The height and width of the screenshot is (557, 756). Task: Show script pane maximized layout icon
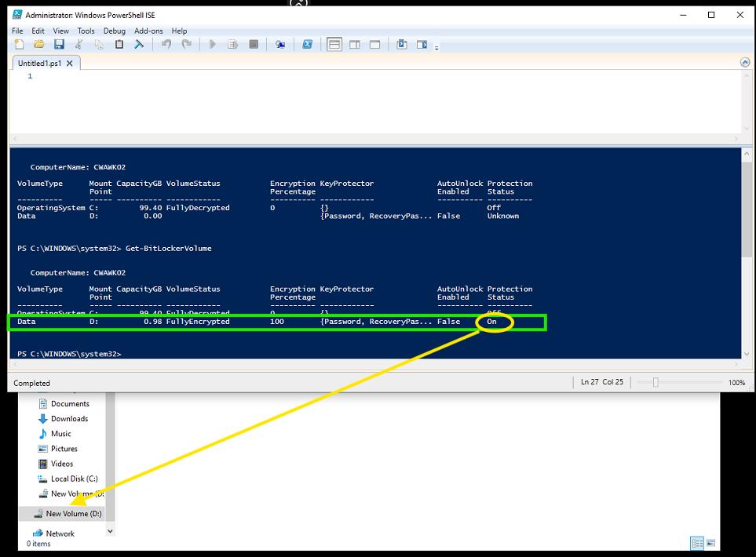tap(375, 45)
